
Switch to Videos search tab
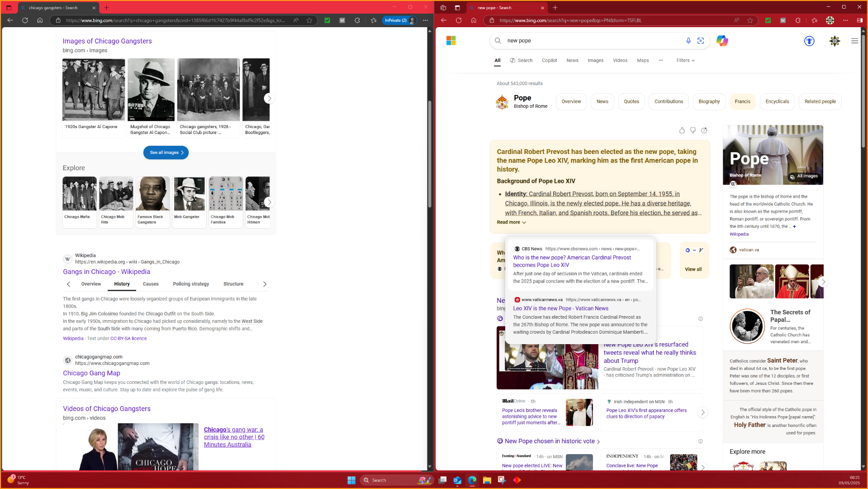620,60
